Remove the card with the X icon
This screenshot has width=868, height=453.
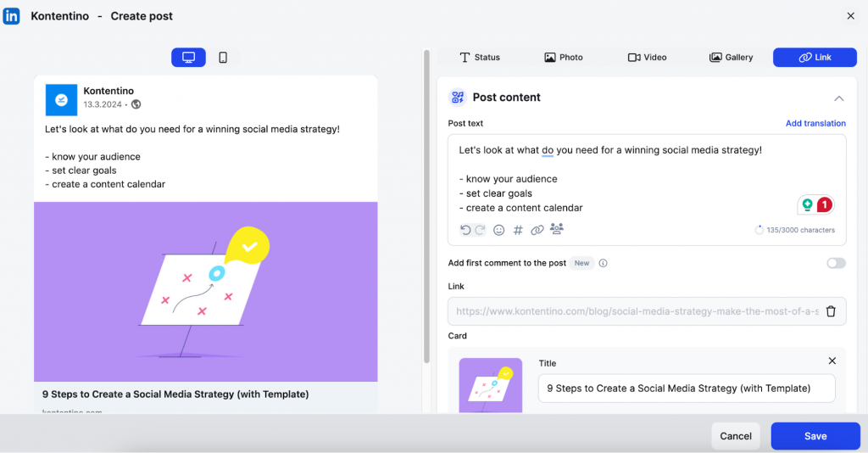tap(832, 361)
